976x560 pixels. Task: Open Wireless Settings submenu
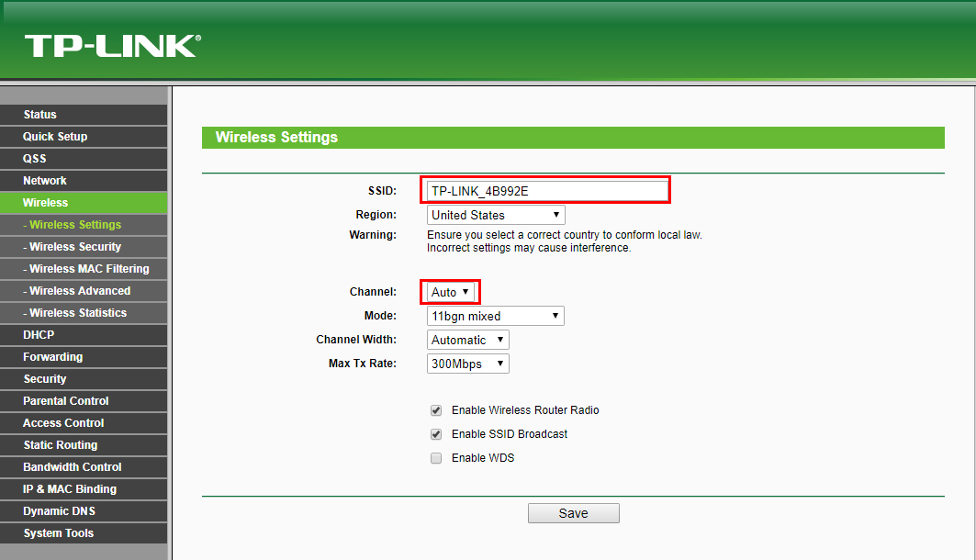click(x=84, y=225)
